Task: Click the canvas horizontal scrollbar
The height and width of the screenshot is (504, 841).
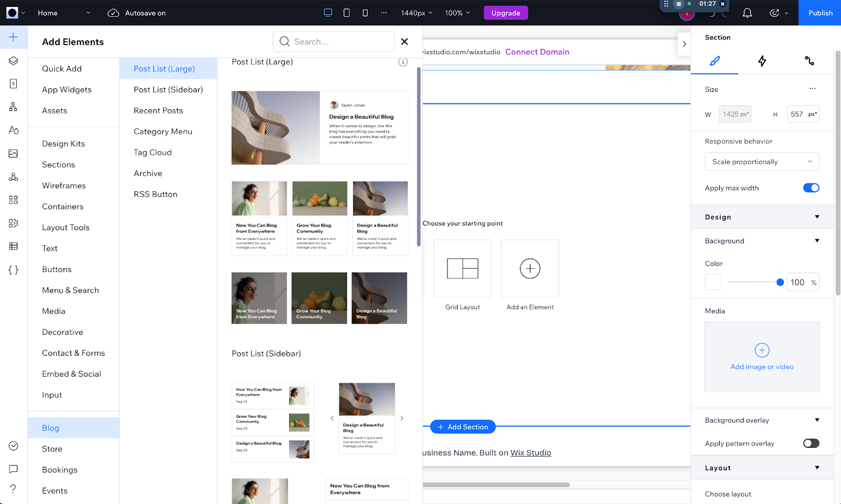Action: (496, 485)
